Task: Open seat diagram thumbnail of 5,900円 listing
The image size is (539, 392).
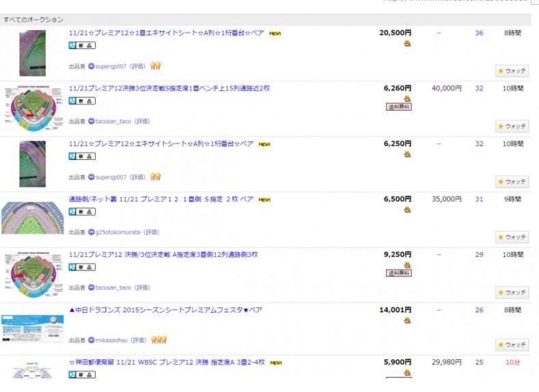Action: coord(32,369)
